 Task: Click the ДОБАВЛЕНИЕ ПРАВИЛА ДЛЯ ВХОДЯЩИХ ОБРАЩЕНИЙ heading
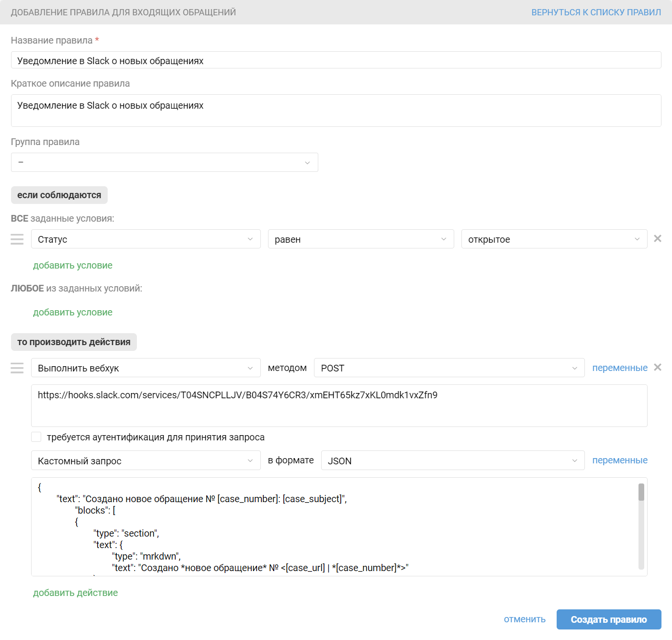[123, 12]
